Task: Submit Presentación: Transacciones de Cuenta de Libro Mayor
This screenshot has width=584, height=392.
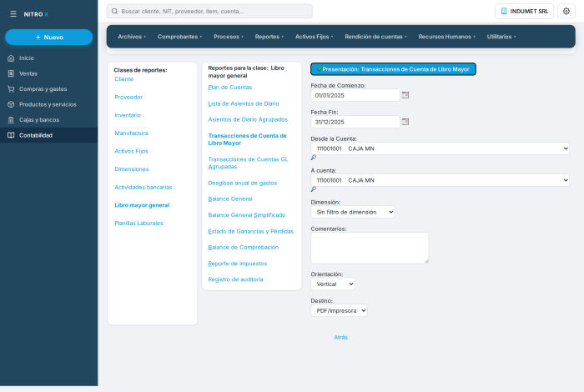Action: click(393, 69)
